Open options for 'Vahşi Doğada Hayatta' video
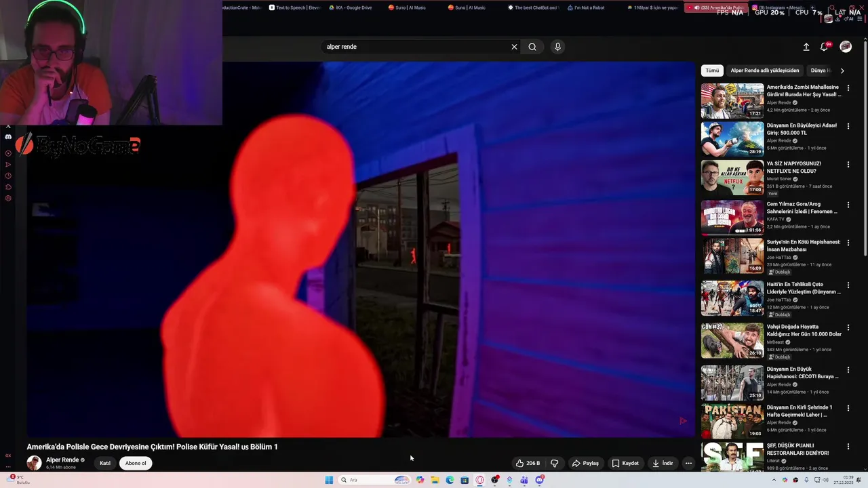This screenshot has height=488, width=868. [848, 327]
